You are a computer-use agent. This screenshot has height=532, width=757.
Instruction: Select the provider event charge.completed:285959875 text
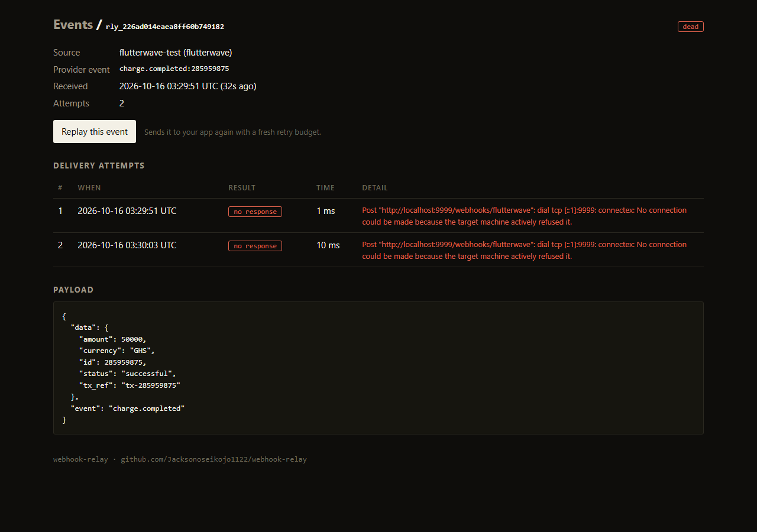(x=174, y=69)
